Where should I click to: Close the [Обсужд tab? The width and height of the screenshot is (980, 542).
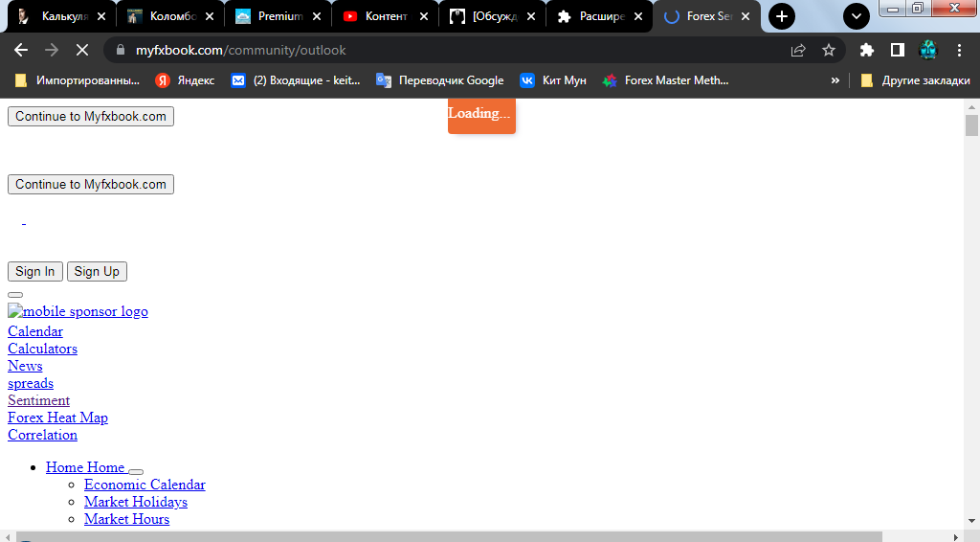[x=531, y=17]
